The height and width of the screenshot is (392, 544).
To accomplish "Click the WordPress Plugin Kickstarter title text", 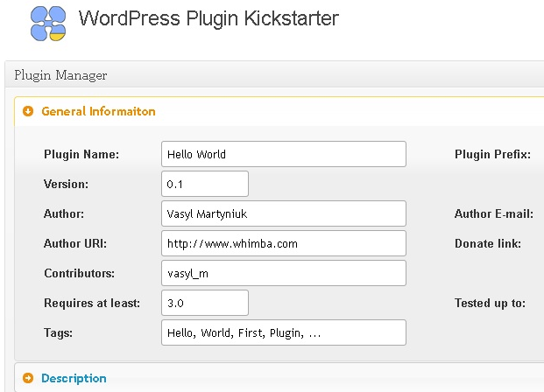I will pos(208,18).
